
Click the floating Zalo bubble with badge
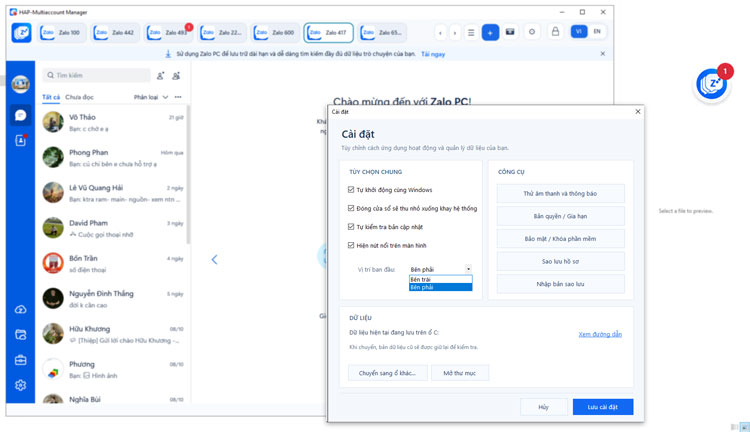[x=712, y=84]
